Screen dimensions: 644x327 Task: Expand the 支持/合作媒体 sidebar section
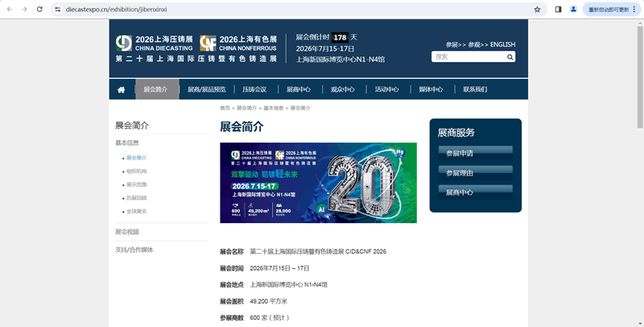point(134,250)
